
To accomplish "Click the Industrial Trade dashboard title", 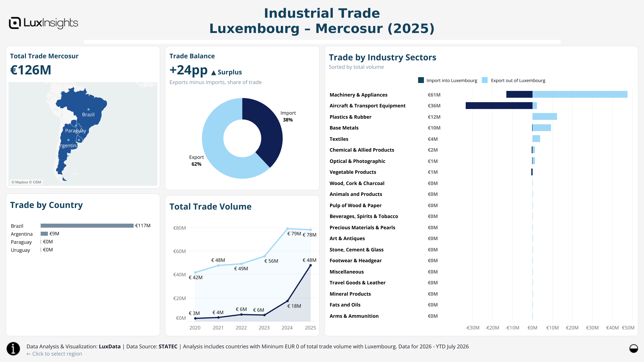I will (322, 21).
